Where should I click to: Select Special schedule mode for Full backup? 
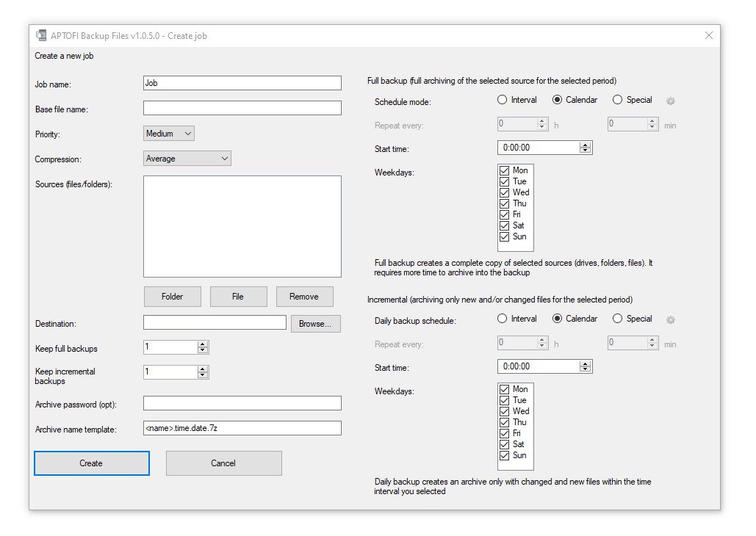click(x=617, y=100)
